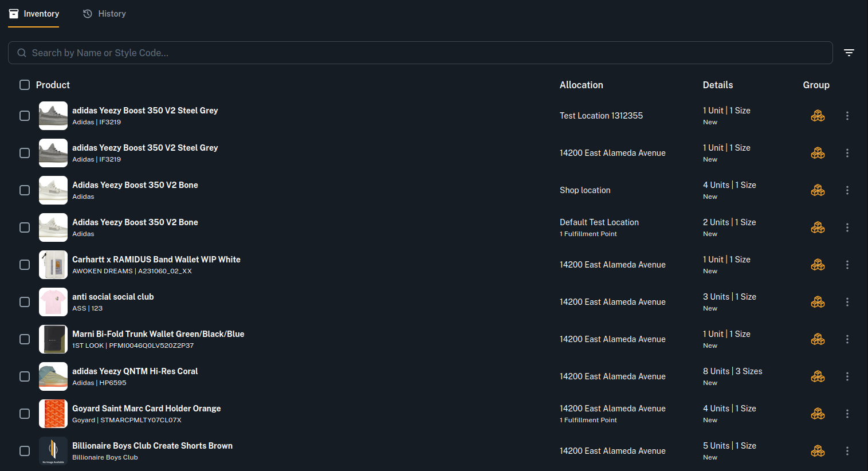This screenshot has width=868, height=471.
Task: Click group icon for Steel Grey at 14200 East Alameda
Action: pos(818,153)
